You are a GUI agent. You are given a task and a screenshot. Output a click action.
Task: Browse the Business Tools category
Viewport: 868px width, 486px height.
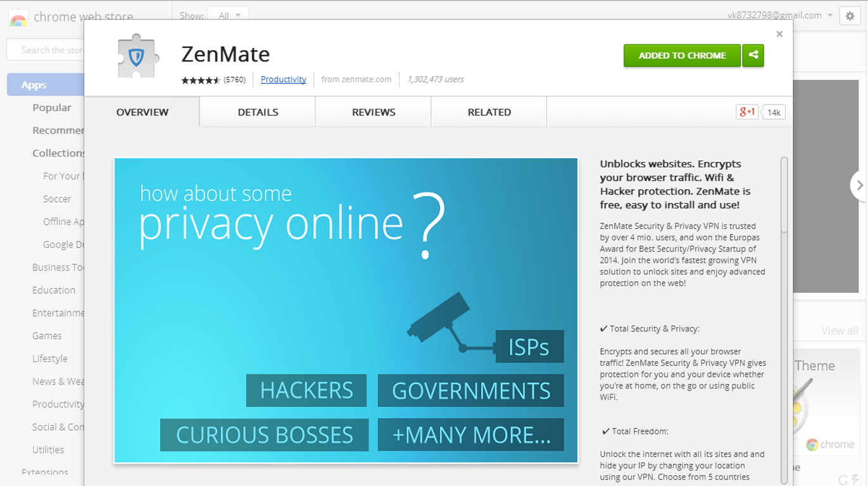click(x=58, y=267)
